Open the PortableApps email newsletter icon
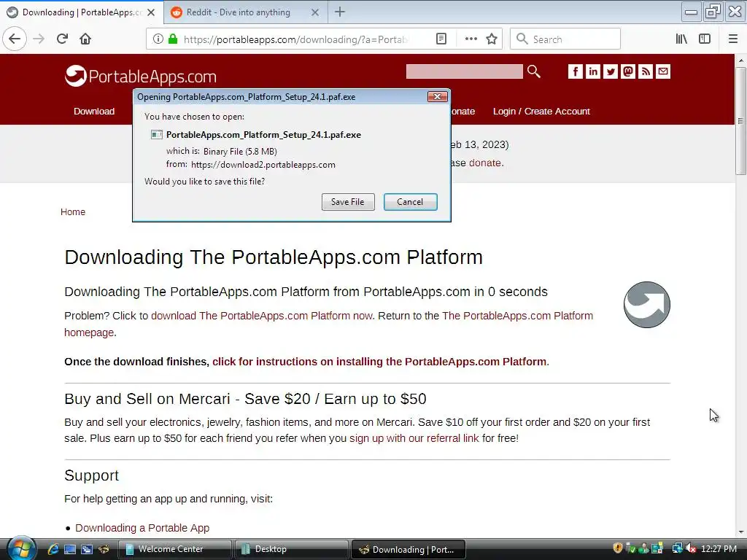The width and height of the screenshot is (747, 560). pos(663,71)
